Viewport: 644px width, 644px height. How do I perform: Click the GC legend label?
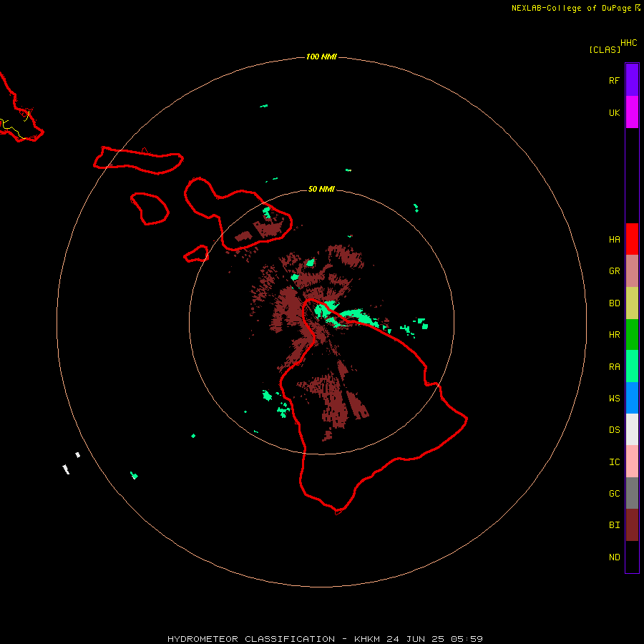614,494
